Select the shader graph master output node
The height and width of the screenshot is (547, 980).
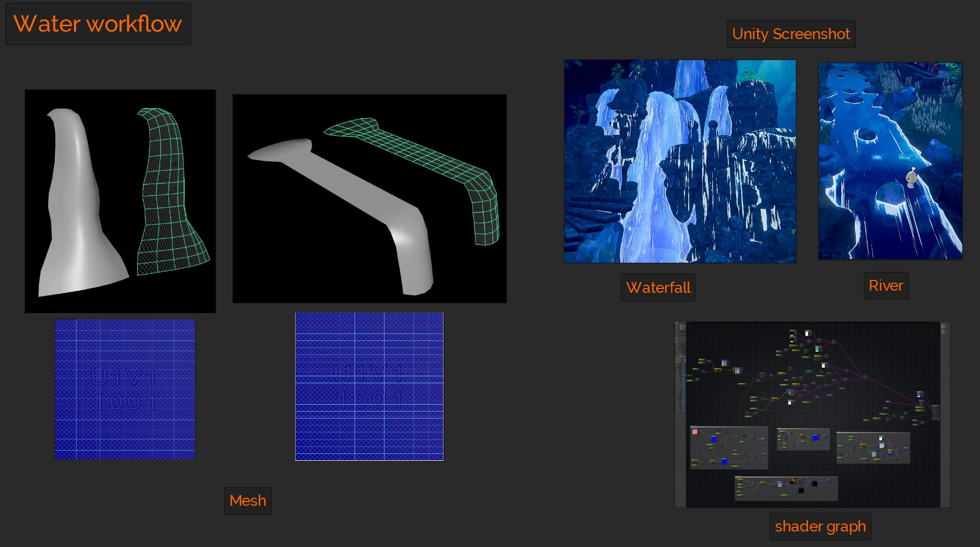(935, 412)
